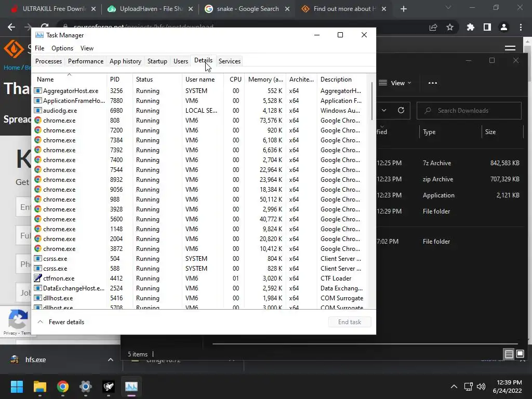Open Chrome's three-dot menu
This screenshot has height=399, width=532.
coord(521,27)
